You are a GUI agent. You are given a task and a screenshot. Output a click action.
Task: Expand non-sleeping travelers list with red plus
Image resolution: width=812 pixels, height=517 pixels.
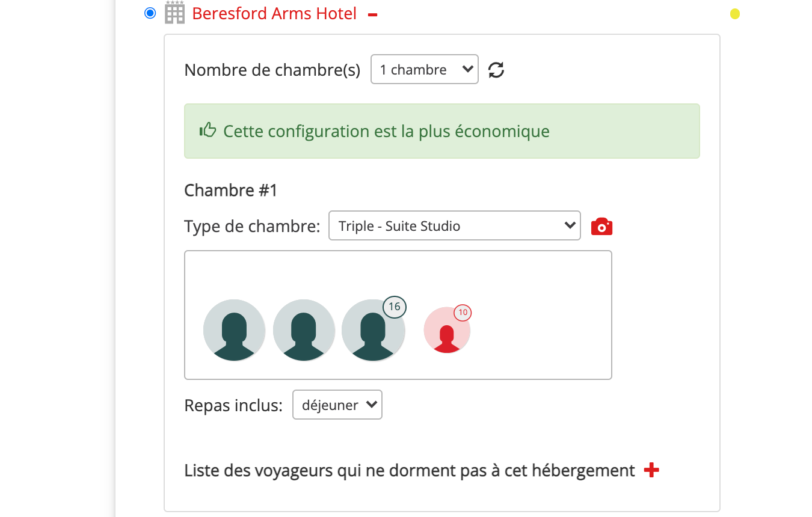(651, 470)
